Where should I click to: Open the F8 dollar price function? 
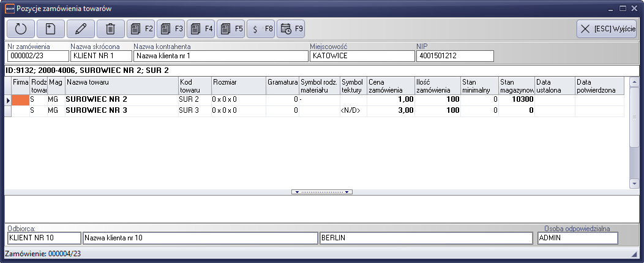pyautogui.click(x=260, y=28)
